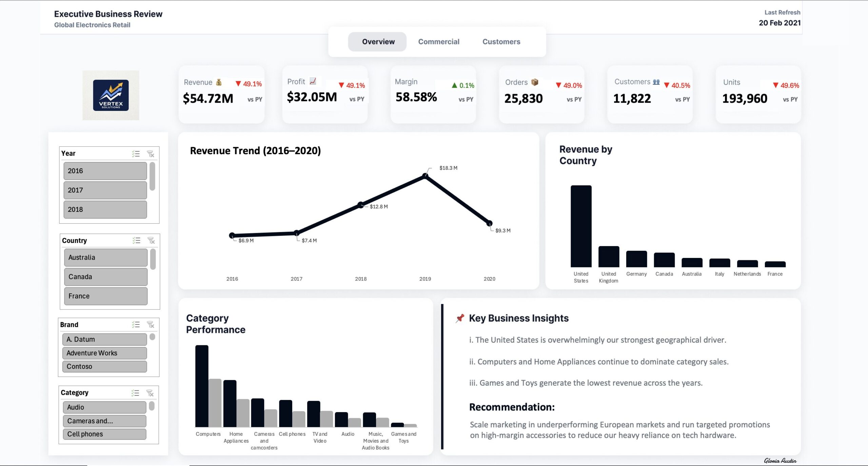Click the Country slicer scrollbar
Image resolution: width=868 pixels, height=466 pixels.
[153, 259]
